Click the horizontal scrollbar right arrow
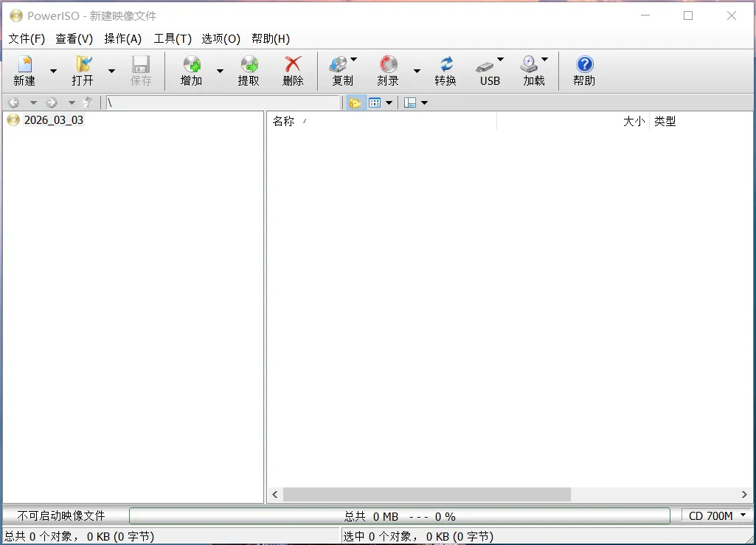Viewport: 756px width, 545px height. pyautogui.click(x=744, y=494)
